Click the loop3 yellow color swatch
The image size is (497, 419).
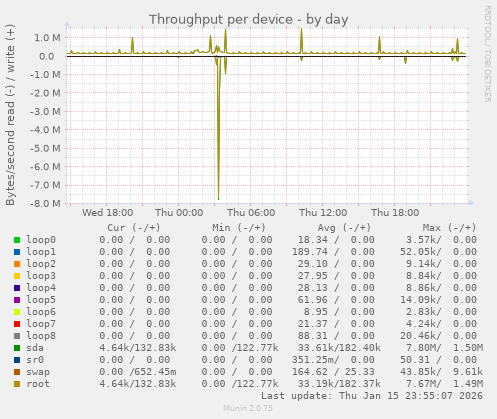17,276
